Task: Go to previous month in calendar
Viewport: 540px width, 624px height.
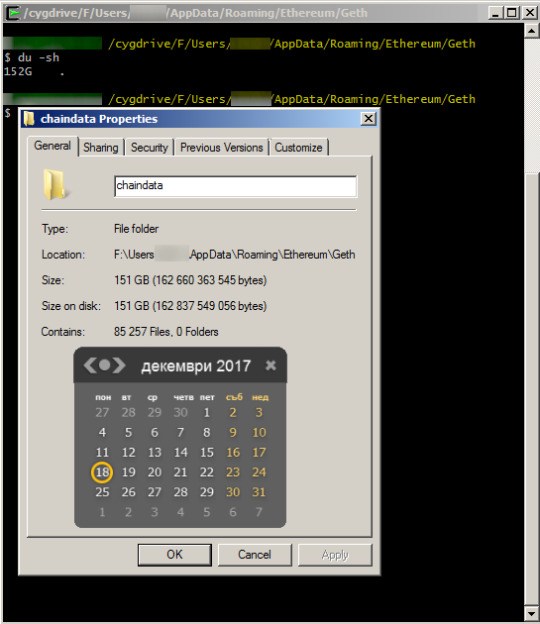Action: 90,365
